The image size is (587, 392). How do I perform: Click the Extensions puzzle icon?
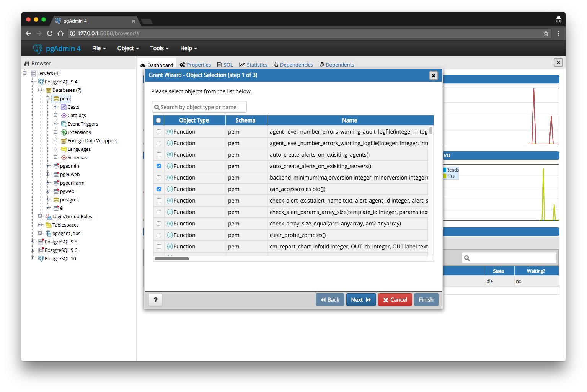[x=64, y=132]
